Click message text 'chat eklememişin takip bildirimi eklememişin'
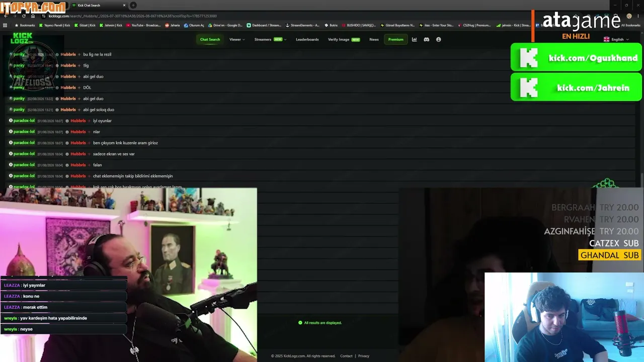Image resolution: width=644 pixels, height=362 pixels. pyautogui.click(x=133, y=176)
